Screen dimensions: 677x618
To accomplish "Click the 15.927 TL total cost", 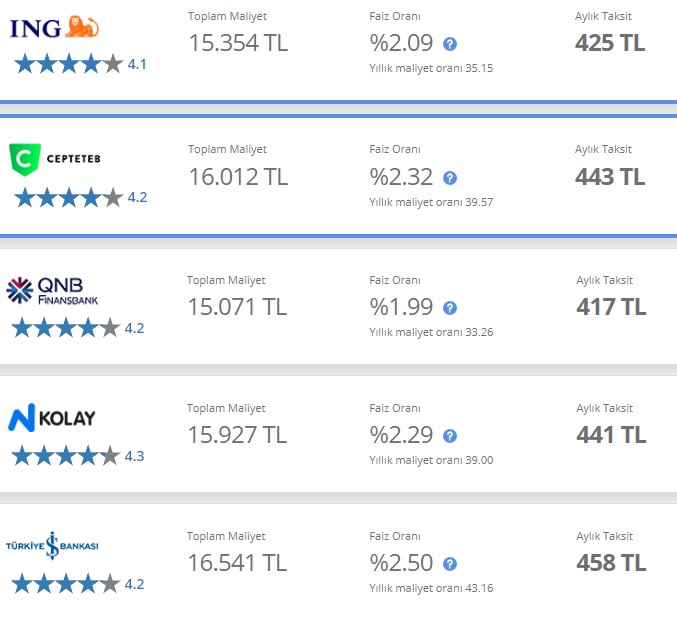I will [x=237, y=434].
